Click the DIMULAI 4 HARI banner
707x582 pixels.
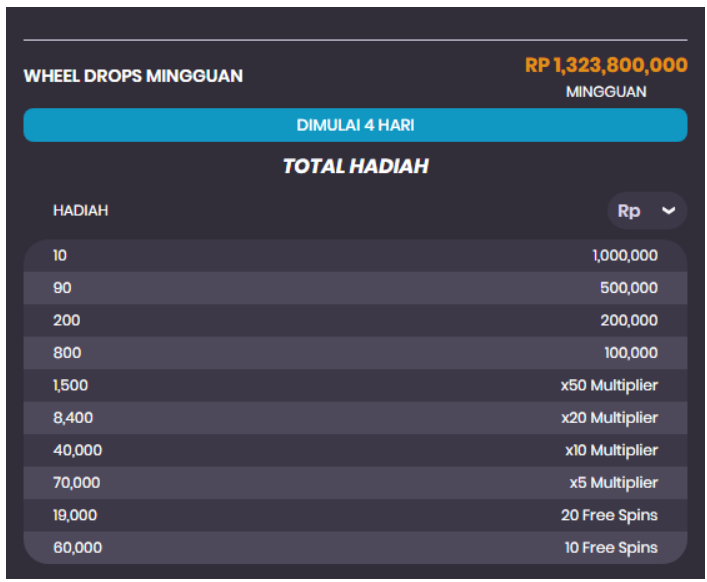(355, 125)
